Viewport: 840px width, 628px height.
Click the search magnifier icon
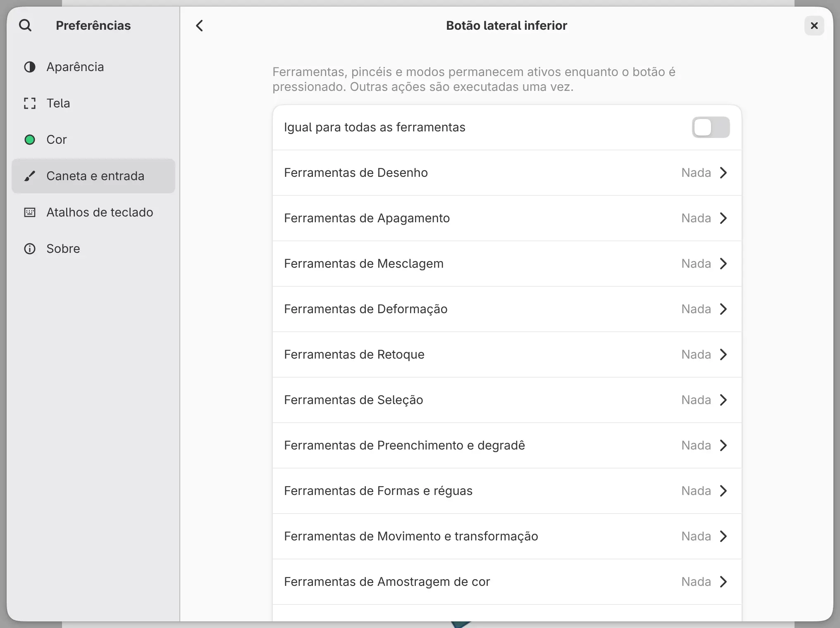25,25
